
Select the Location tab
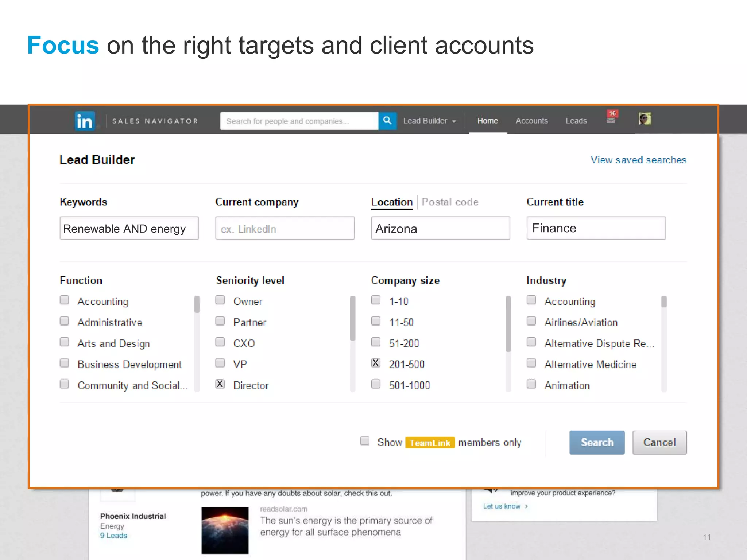coord(392,202)
